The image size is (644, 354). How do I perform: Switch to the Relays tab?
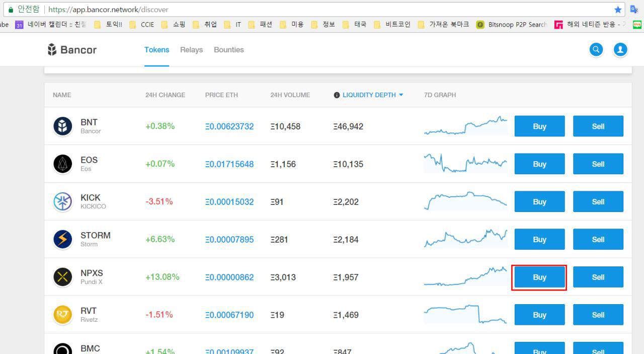191,49
